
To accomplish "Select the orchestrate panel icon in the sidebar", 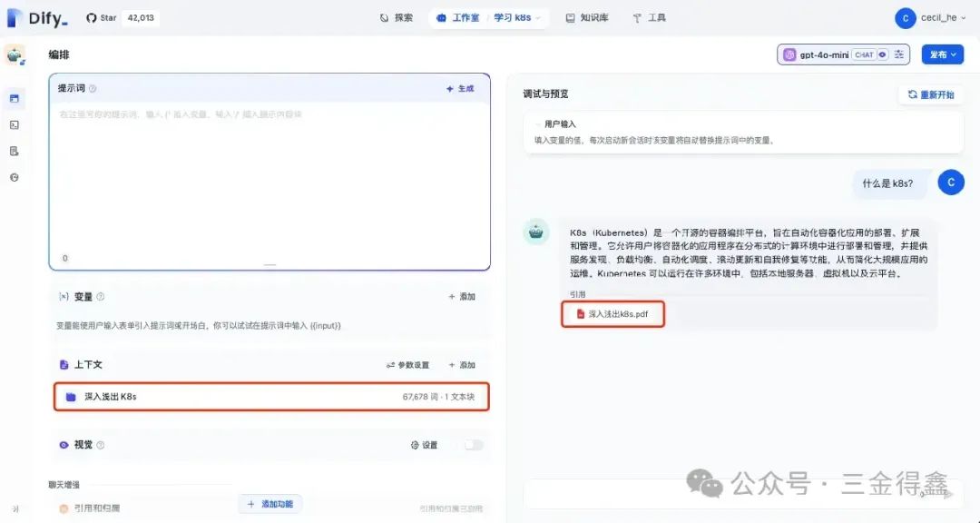I will click(15, 98).
